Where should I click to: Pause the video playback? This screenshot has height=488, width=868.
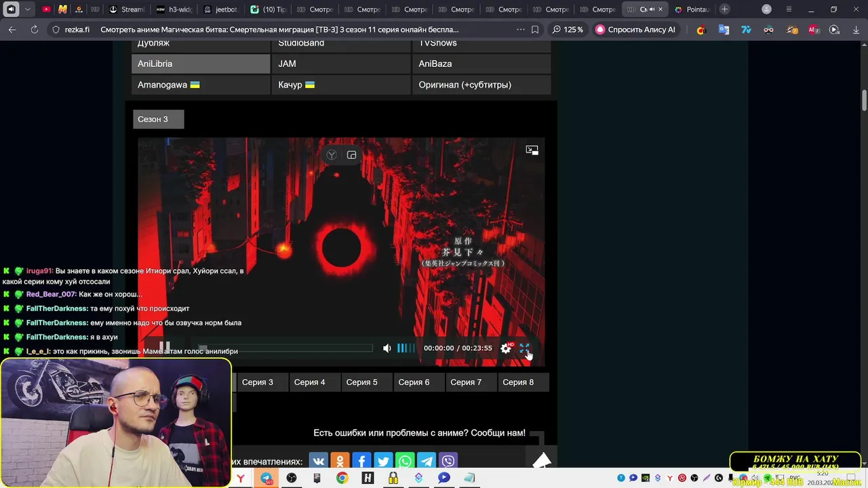click(164, 348)
